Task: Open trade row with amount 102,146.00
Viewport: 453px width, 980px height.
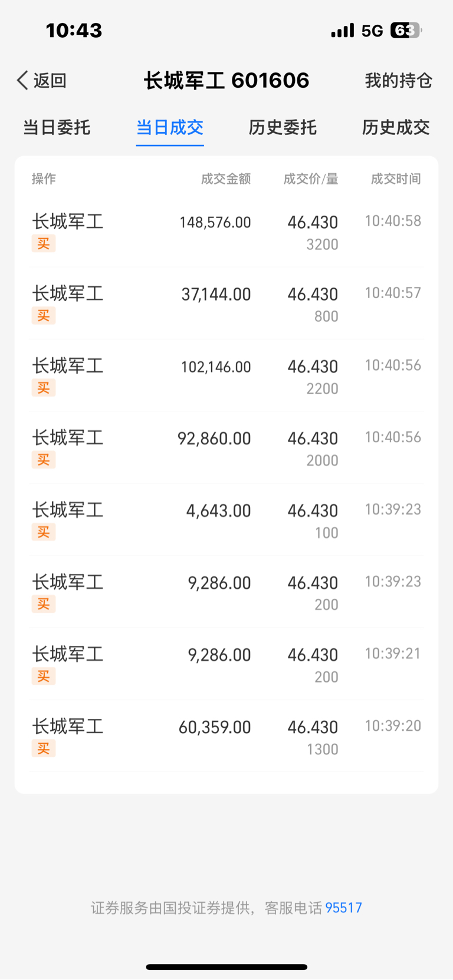Action: pyautogui.click(x=226, y=376)
